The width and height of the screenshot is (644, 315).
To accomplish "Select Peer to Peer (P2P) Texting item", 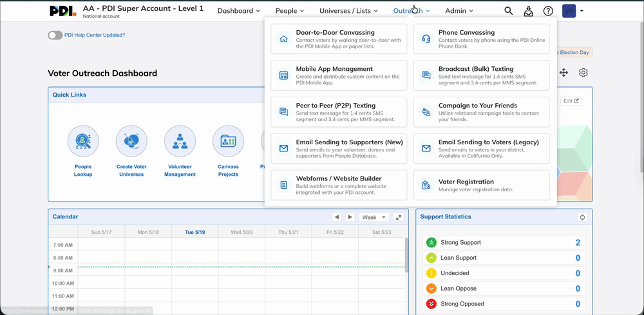I will [339, 111].
